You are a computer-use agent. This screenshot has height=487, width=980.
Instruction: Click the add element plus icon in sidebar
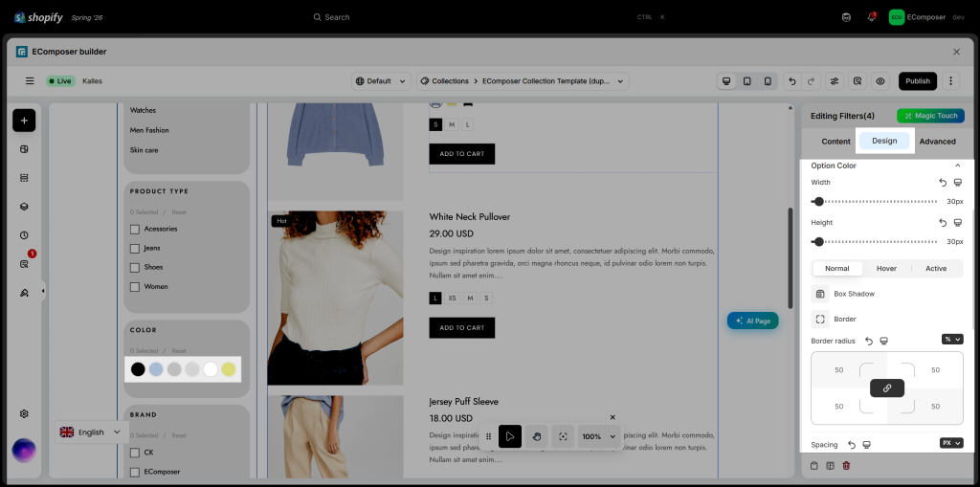click(x=24, y=120)
